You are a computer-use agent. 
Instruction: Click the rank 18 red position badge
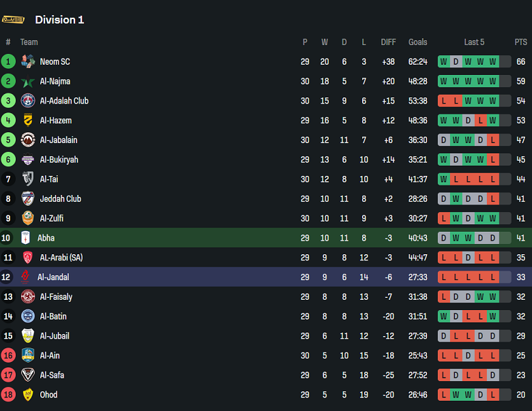point(8,395)
